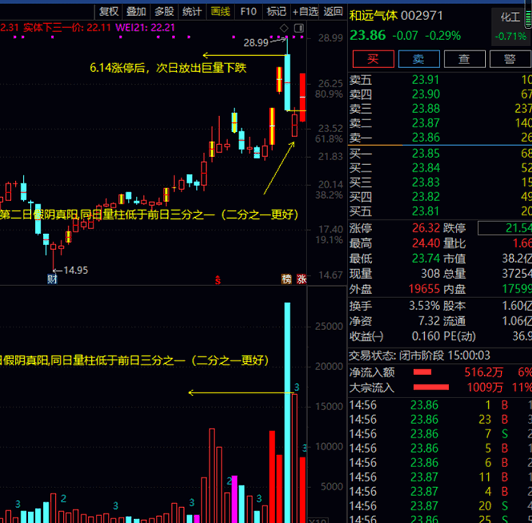Select 卖二 price 23.87
Screen dimensions: 532x523
(426, 123)
